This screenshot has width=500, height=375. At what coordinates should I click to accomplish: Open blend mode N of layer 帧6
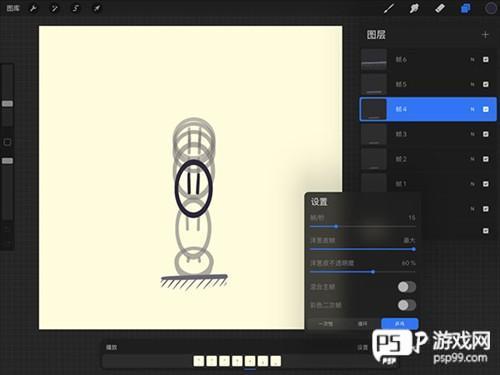click(472, 59)
